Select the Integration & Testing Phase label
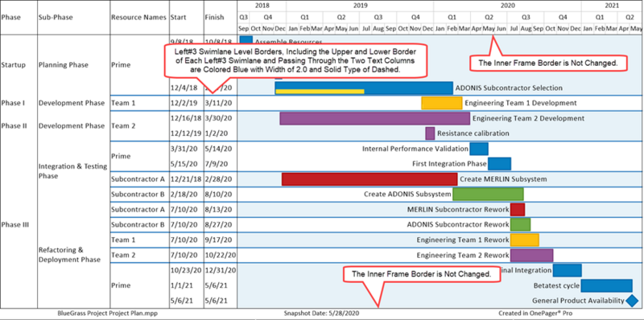 (72, 171)
